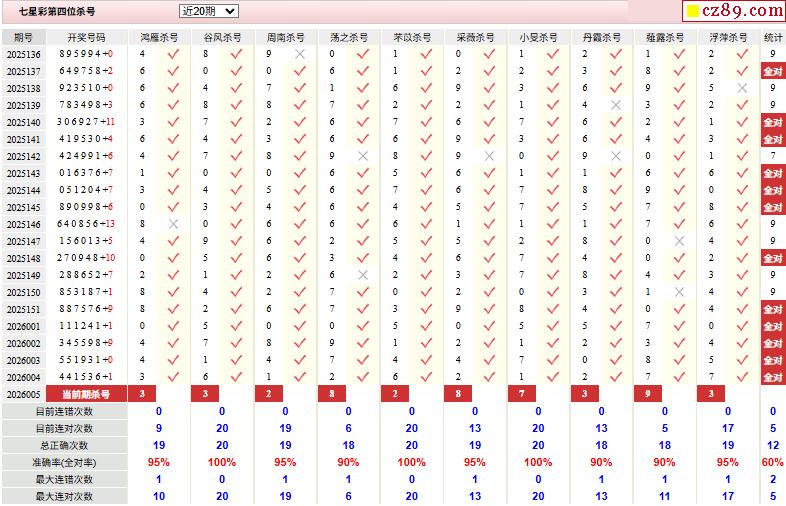Open the 近20期 period dropdown

point(208,11)
